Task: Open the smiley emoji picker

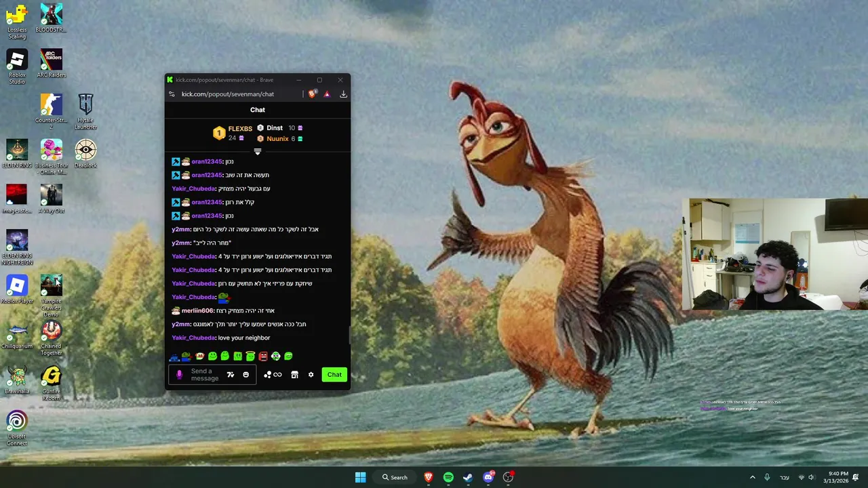Action: [245, 375]
